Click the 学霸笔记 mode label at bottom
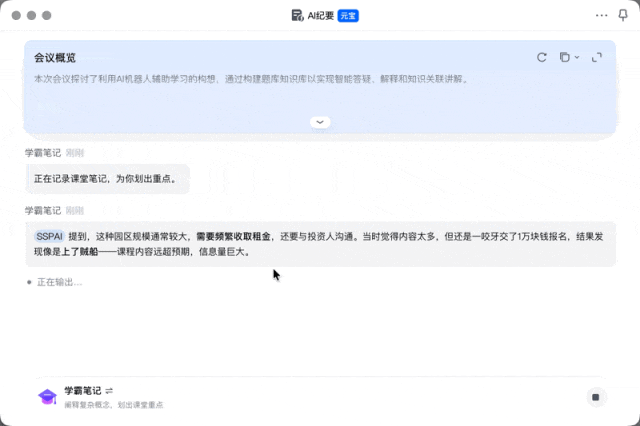This screenshot has height=426, width=640. 82,391
